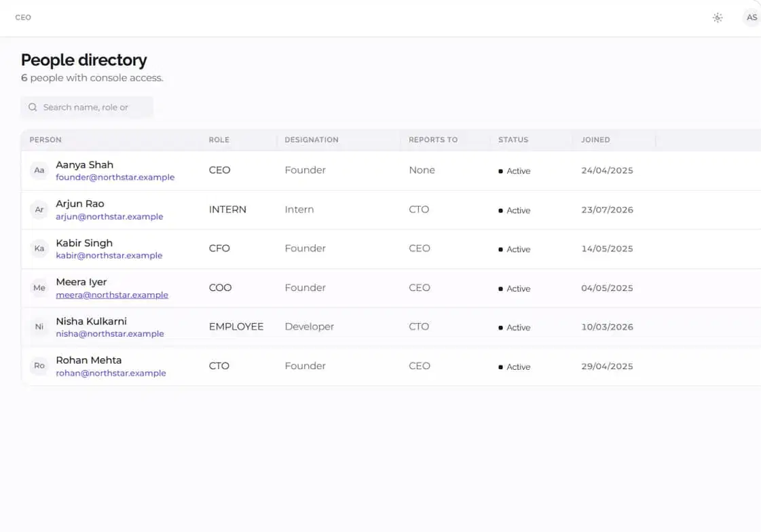Sort by the STATUS column header
This screenshot has height=532, width=761.
tap(513, 140)
